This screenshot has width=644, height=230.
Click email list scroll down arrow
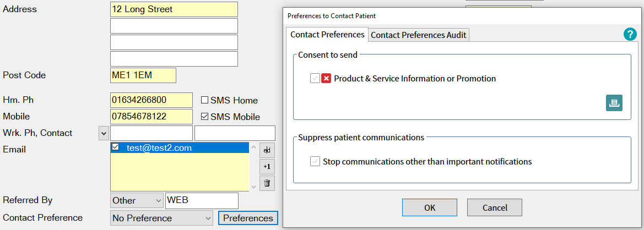pos(253,187)
